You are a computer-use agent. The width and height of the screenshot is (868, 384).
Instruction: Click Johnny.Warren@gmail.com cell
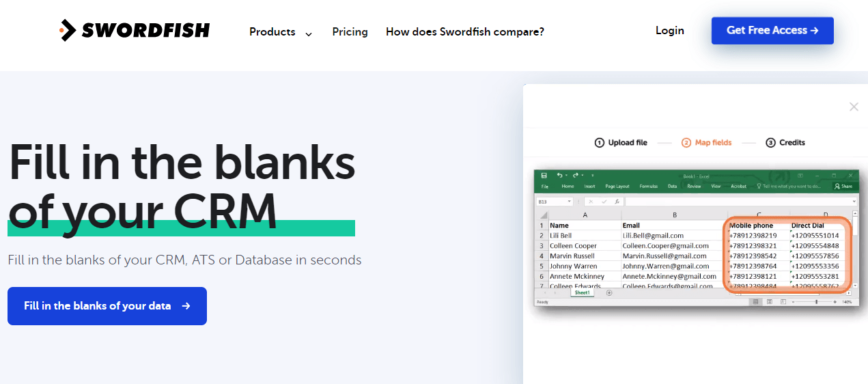(x=674, y=266)
